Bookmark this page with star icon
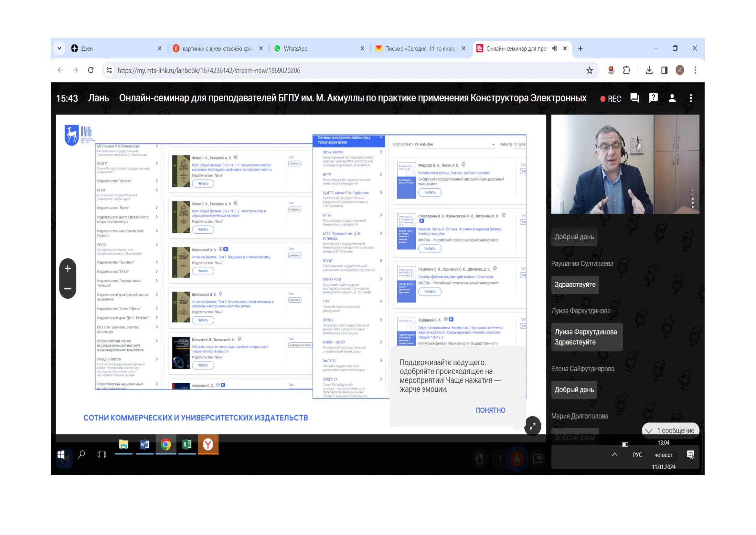 point(590,70)
